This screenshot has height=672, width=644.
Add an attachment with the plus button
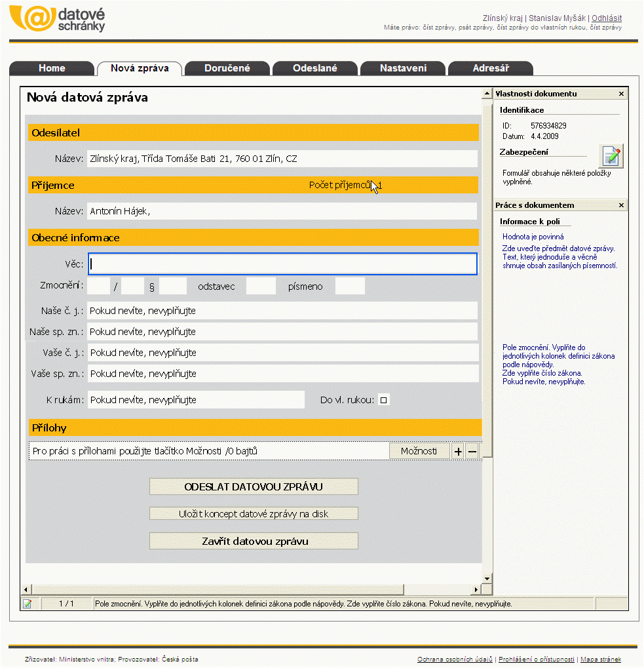click(458, 451)
